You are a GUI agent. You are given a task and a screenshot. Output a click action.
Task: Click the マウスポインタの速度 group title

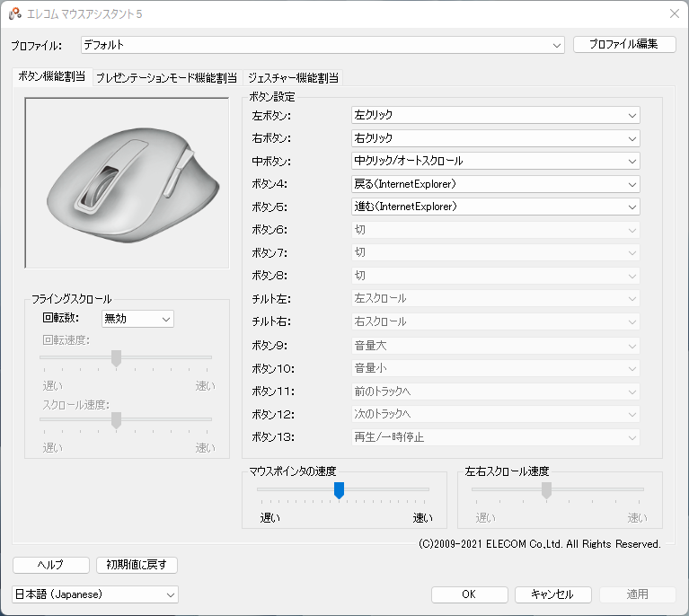click(x=293, y=471)
